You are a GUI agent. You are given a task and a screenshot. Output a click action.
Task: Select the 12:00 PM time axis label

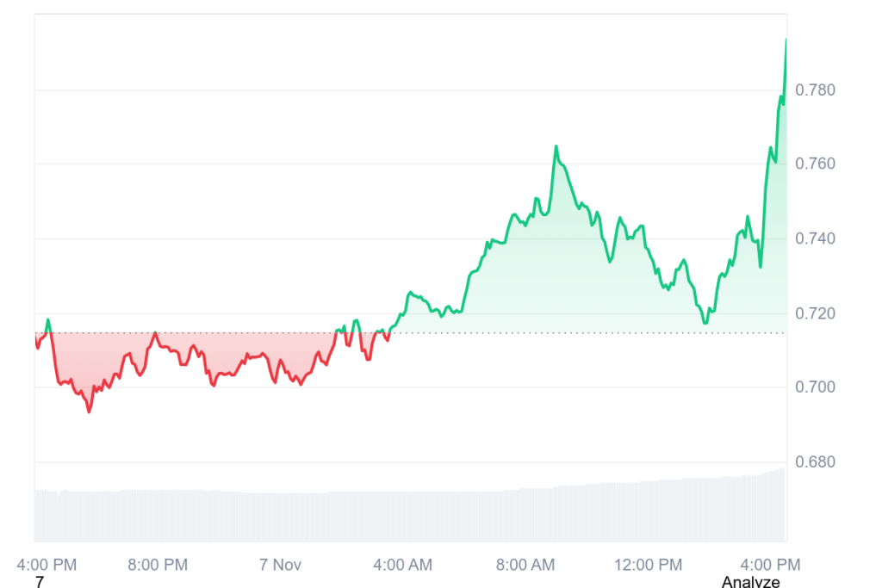[647, 565]
